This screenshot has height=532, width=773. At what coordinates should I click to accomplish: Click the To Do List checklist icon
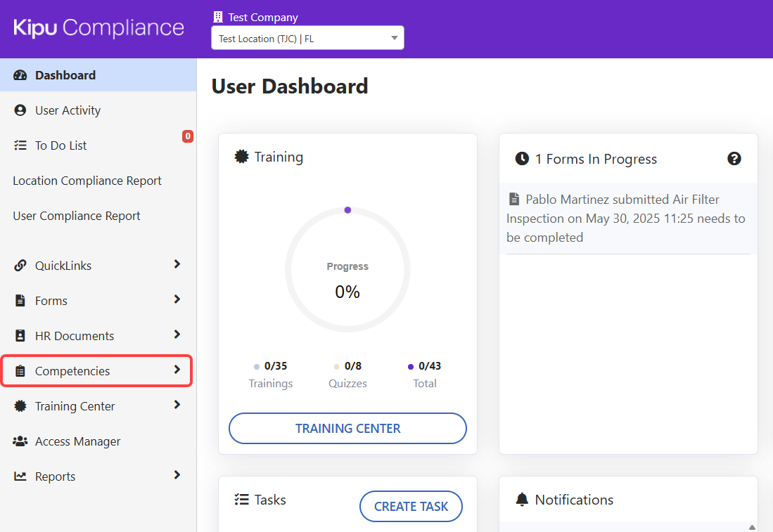point(20,145)
